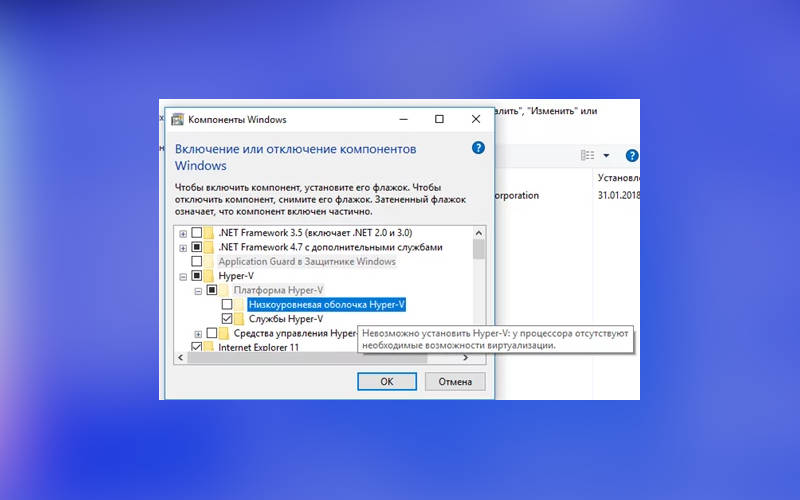Open the view options dropdown arrow in background window

[x=606, y=155]
